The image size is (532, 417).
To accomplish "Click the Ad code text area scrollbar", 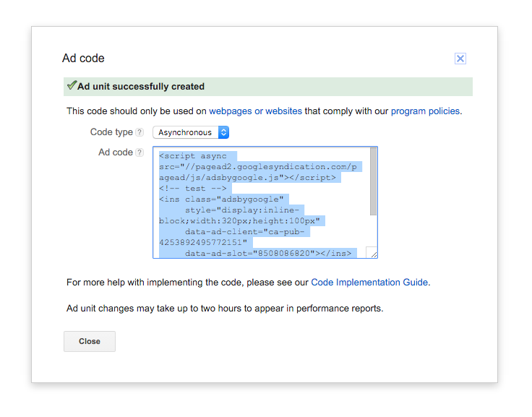I will [373, 181].
